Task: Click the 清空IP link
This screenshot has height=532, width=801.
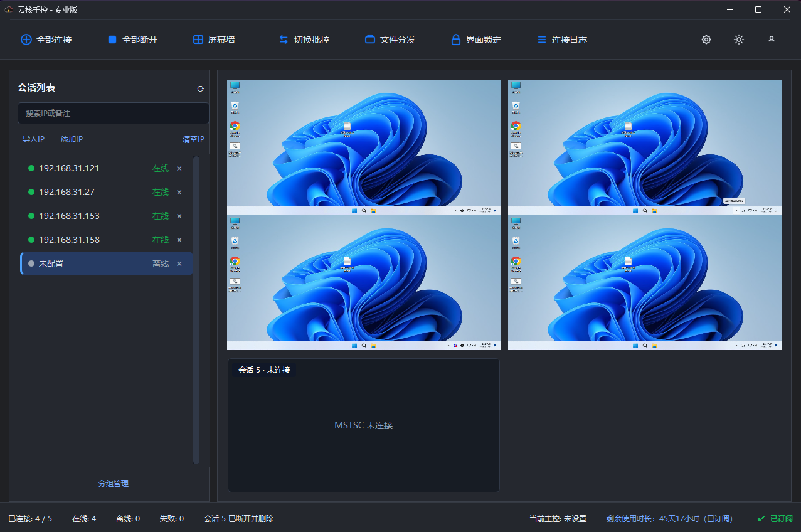Action: click(x=193, y=139)
